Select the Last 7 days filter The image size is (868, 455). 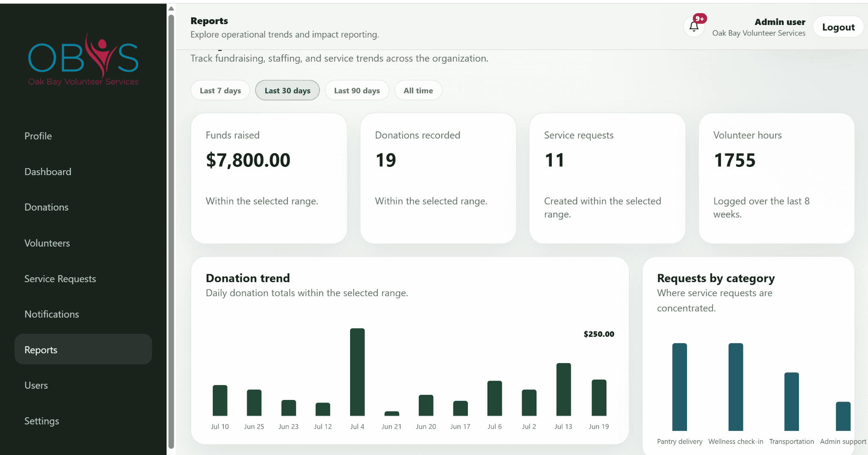pyautogui.click(x=220, y=91)
